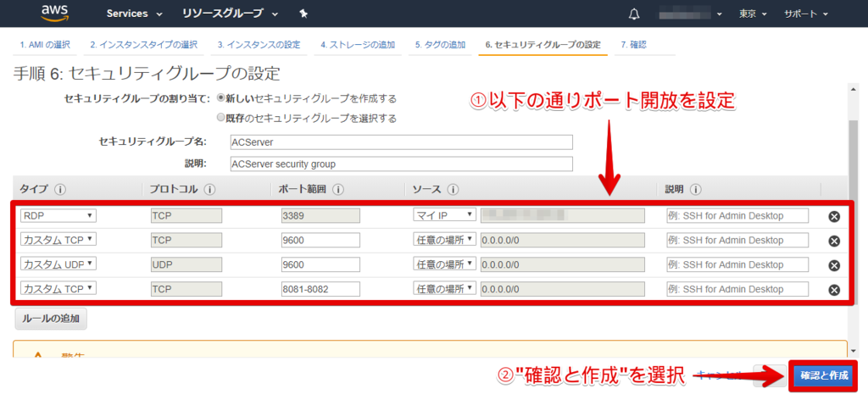Click the 0.0.0.0/0 source of 8081-8082 rule

click(562, 289)
